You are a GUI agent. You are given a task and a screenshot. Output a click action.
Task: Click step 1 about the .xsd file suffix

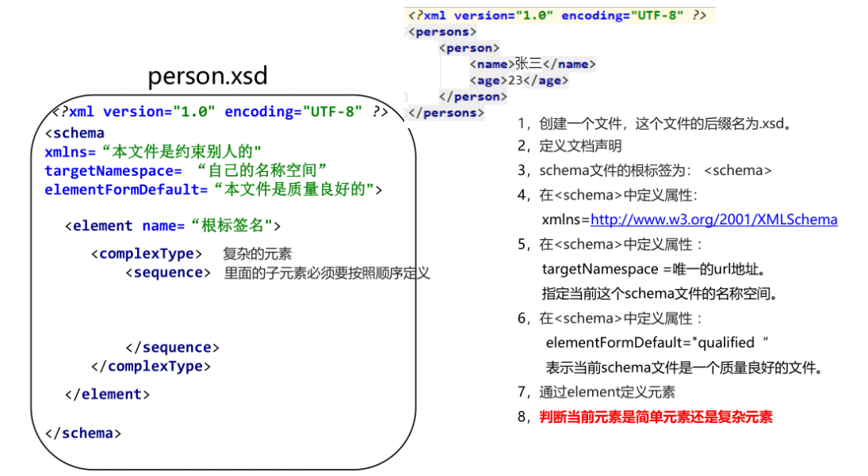click(x=656, y=124)
